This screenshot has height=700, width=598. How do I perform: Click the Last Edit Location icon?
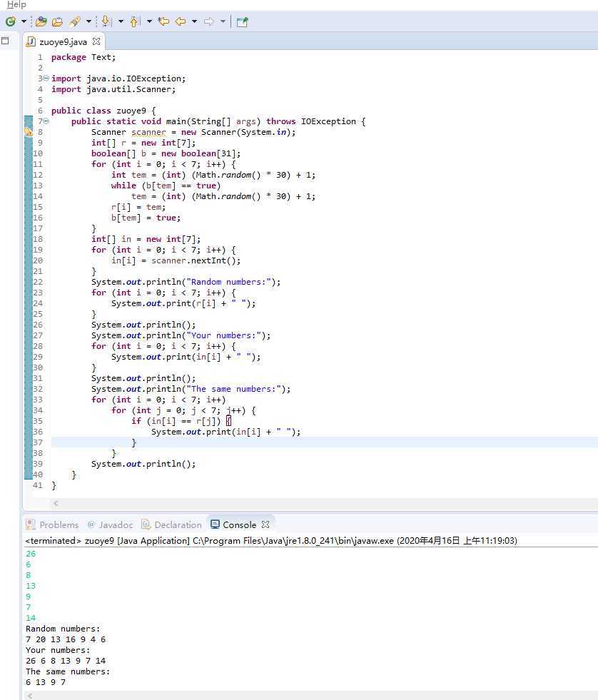pos(163,21)
